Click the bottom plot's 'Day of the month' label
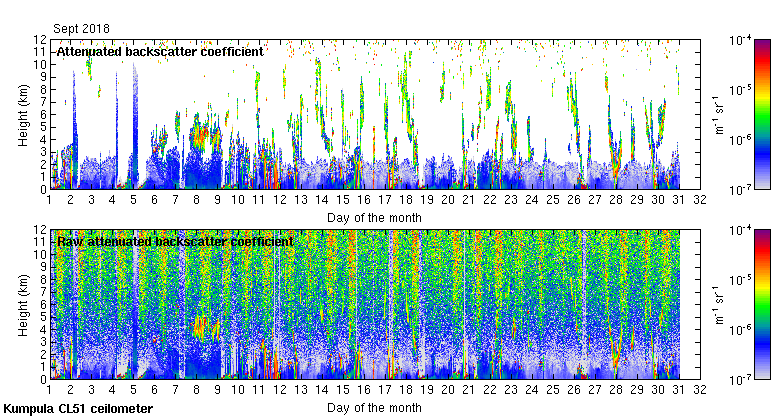The height and width of the screenshot is (420, 780). point(374,407)
